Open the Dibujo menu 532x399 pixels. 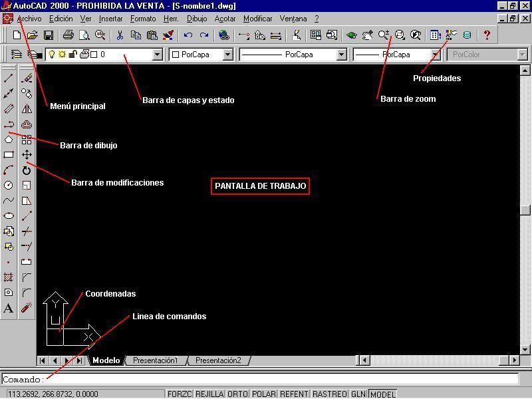(197, 19)
